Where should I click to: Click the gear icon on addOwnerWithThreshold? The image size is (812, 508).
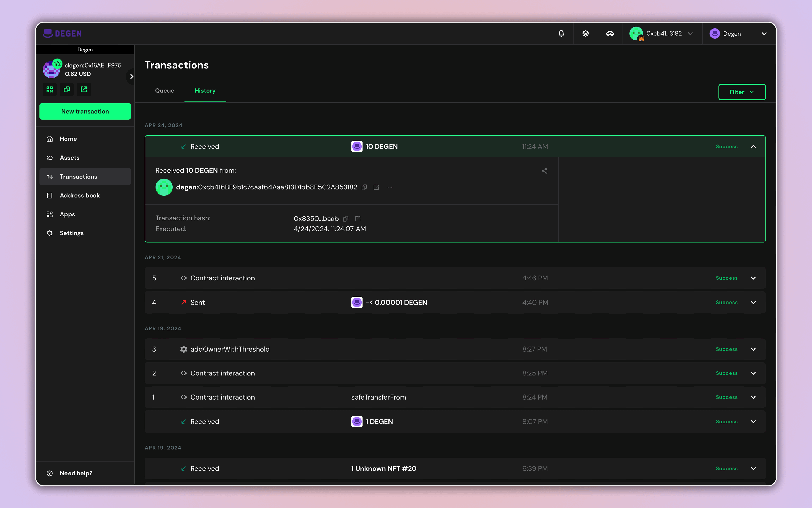pos(183,349)
